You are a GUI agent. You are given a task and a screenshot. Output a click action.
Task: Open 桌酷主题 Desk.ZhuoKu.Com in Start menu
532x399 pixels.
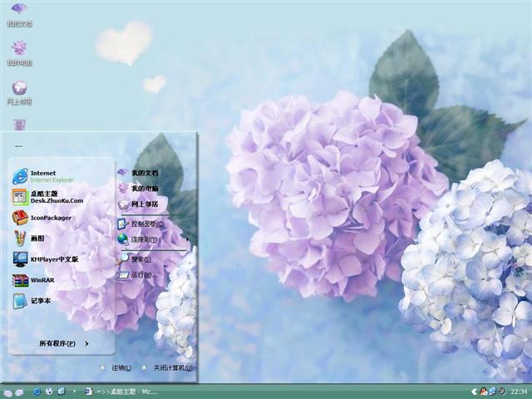(x=47, y=197)
